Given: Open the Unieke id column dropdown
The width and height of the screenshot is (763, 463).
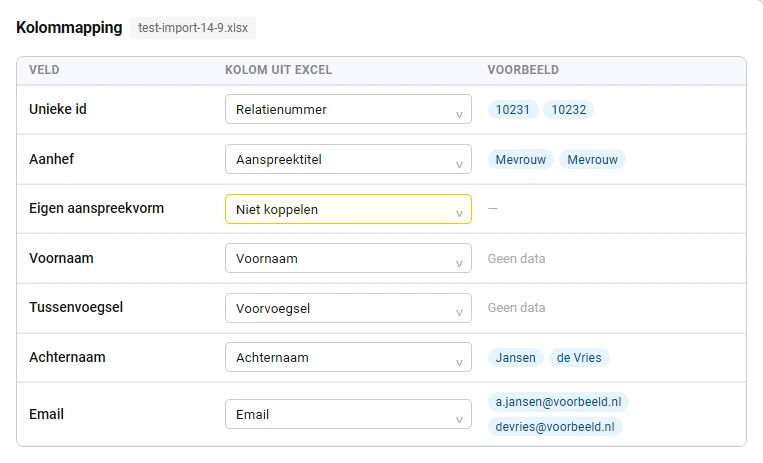Looking at the screenshot, I should (348, 109).
